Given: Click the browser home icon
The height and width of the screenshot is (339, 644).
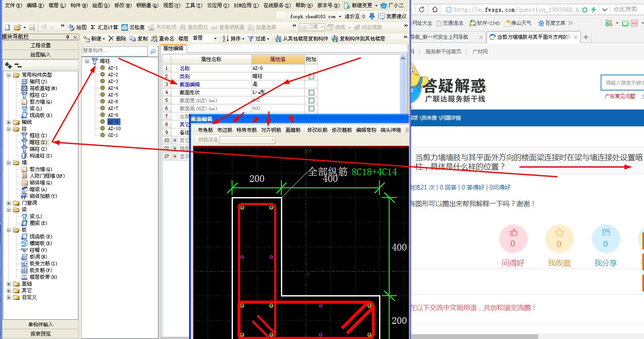Looking at the screenshot, I should (435, 9).
